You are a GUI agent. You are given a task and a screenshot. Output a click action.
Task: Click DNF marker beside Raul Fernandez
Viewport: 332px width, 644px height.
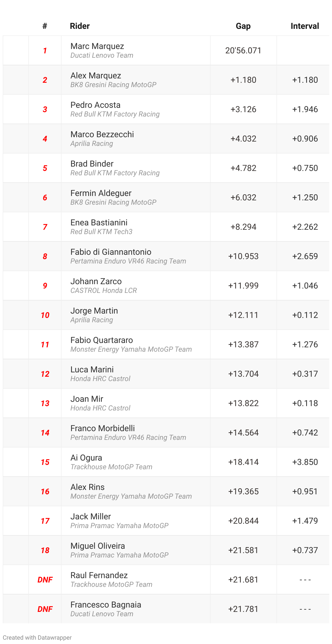(45, 580)
